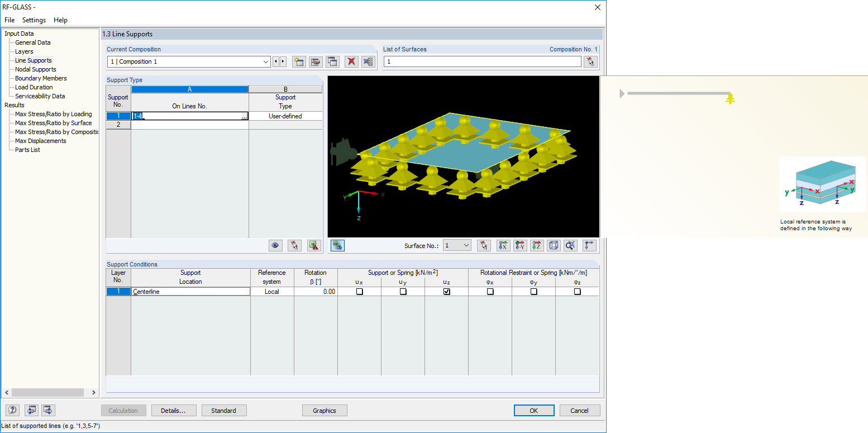Show the view in X direction
This screenshot has height=433, width=868.
tap(503, 245)
